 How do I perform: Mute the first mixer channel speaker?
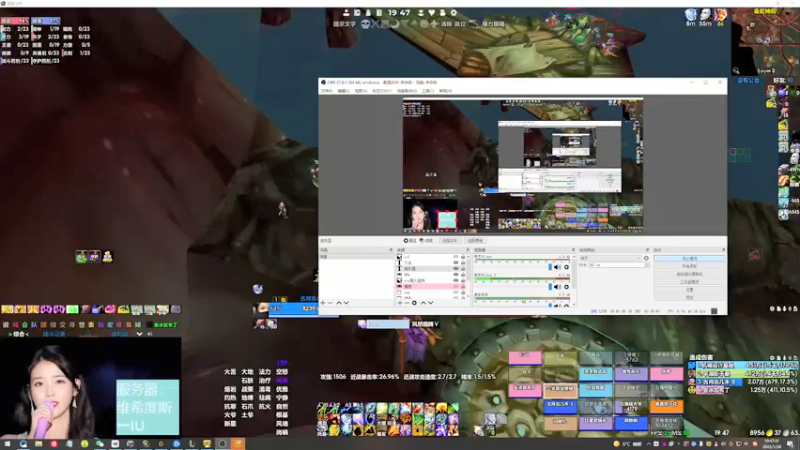point(557,267)
